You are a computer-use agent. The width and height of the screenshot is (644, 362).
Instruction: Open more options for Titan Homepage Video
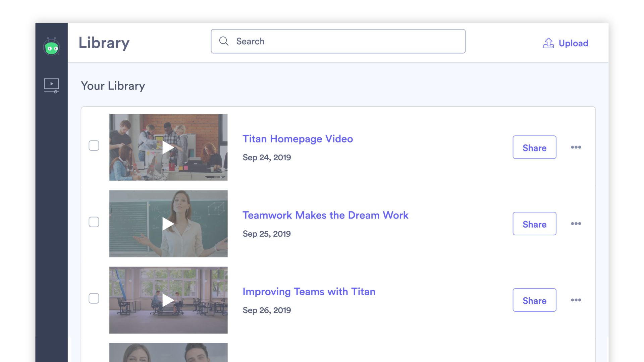point(576,147)
